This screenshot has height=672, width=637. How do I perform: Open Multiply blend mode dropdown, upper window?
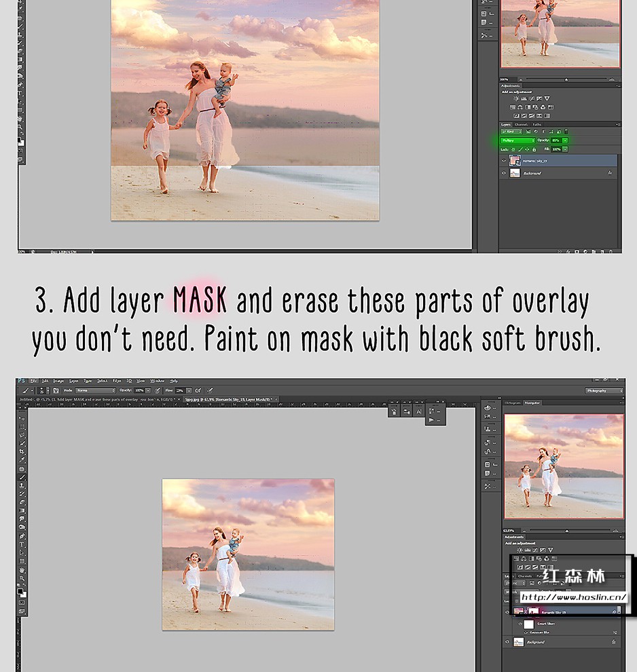[518, 141]
